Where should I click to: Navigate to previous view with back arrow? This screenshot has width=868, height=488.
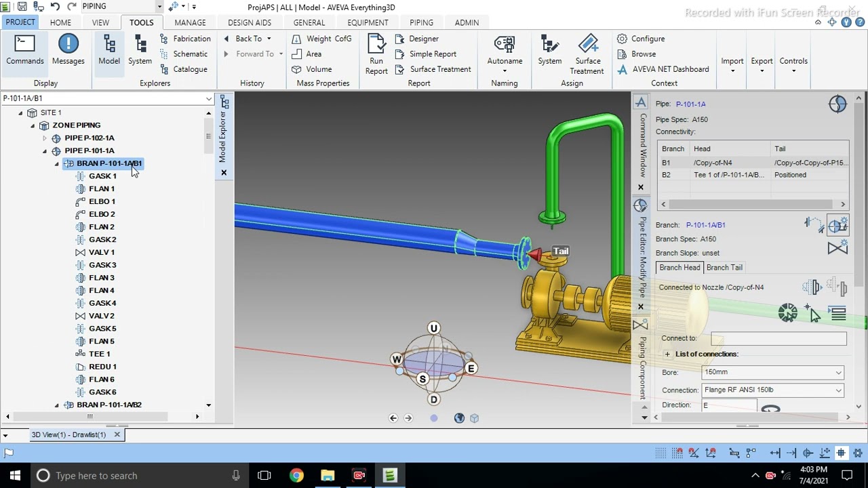[393, 418]
